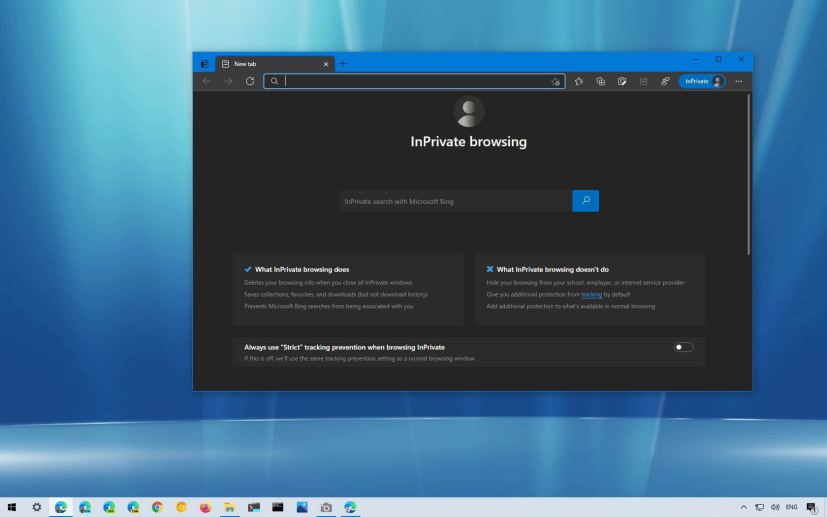Go forward using the forward arrow
The image size is (827, 517).
click(228, 81)
